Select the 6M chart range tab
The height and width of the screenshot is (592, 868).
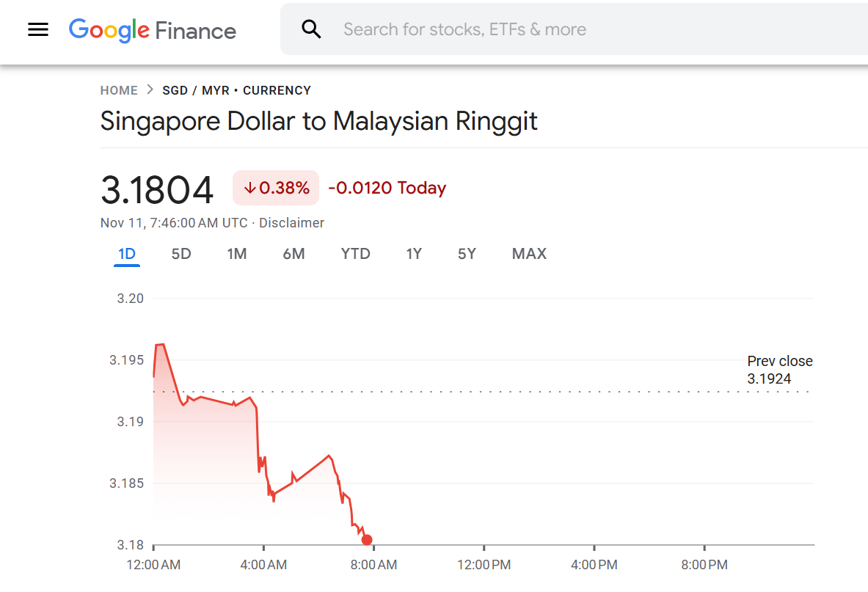point(293,254)
